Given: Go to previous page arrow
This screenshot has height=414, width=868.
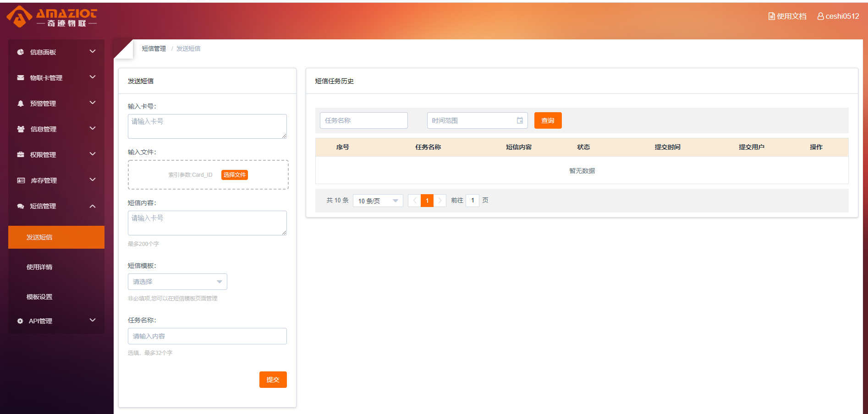Looking at the screenshot, I should [414, 201].
